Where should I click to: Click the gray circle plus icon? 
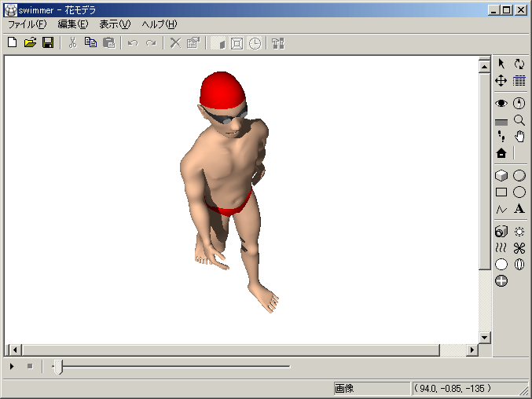501,281
